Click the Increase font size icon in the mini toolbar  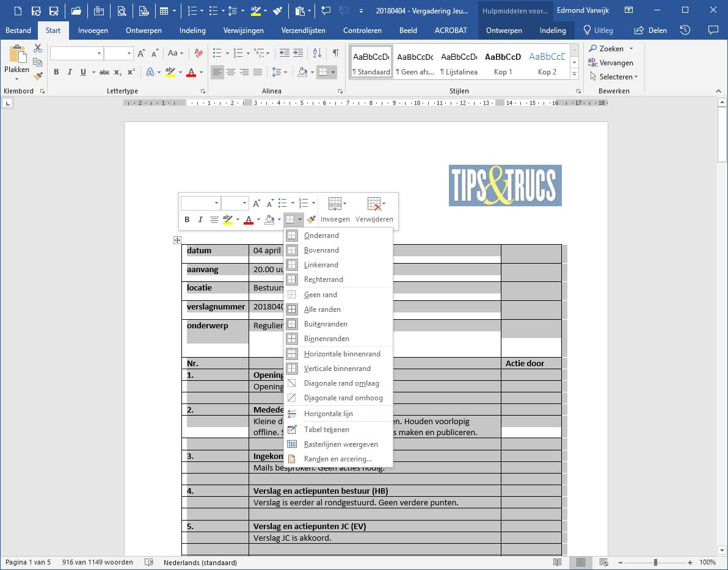pos(257,203)
